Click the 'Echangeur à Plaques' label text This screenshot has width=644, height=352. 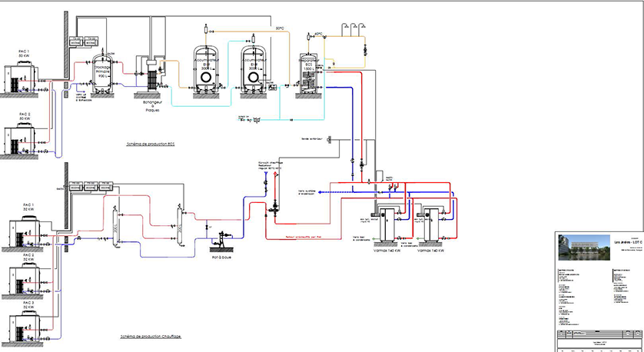coord(152,105)
